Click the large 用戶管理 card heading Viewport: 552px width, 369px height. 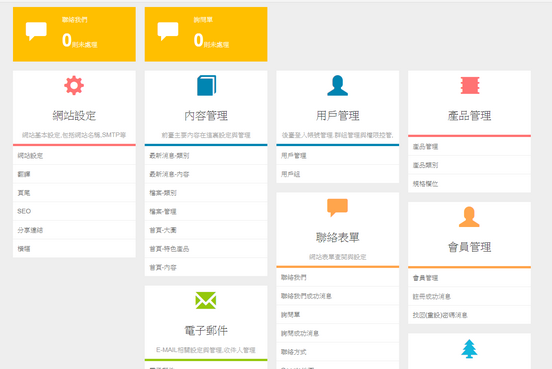[x=338, y=115]
